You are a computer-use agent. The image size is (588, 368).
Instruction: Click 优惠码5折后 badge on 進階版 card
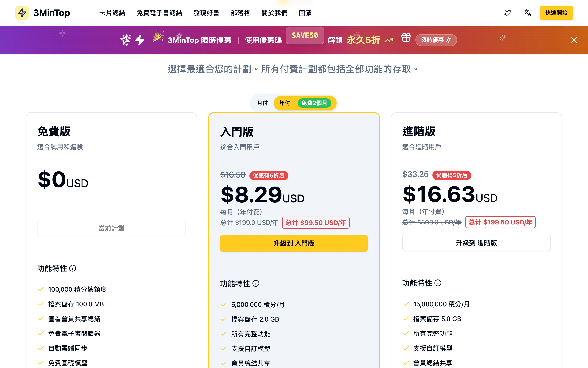pyautogui.click(x=452, y=175)
